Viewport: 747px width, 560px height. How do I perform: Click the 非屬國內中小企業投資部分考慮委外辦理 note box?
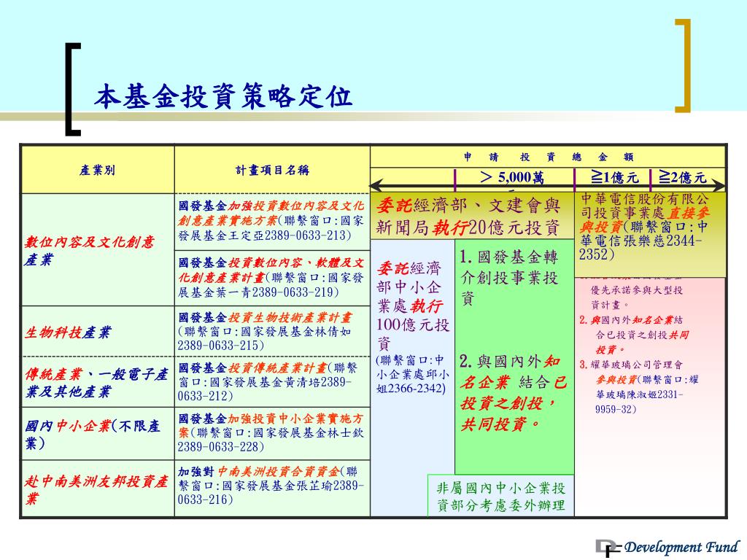click(500, 496)
